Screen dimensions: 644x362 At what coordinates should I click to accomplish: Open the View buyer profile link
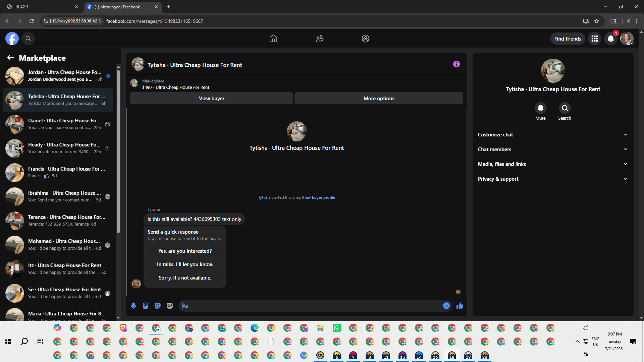point(318,197)
